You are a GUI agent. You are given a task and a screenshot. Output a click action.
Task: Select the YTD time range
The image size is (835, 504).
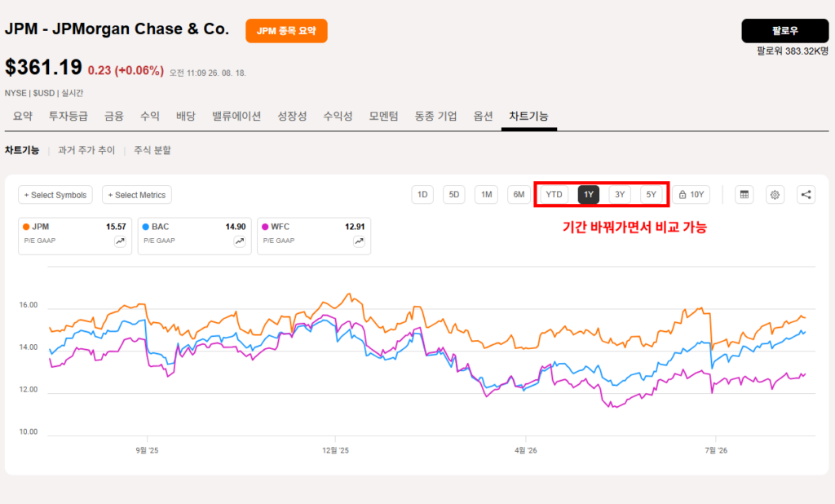554,194
